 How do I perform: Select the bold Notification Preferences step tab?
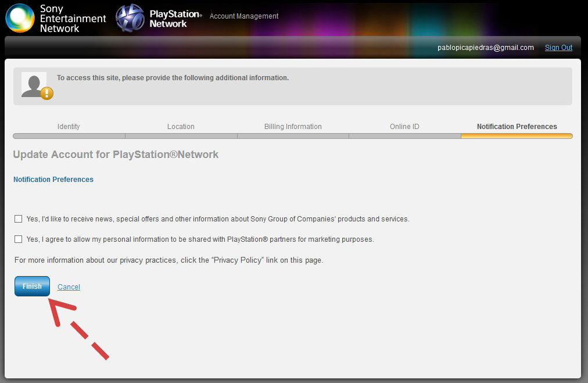point(517,127)
